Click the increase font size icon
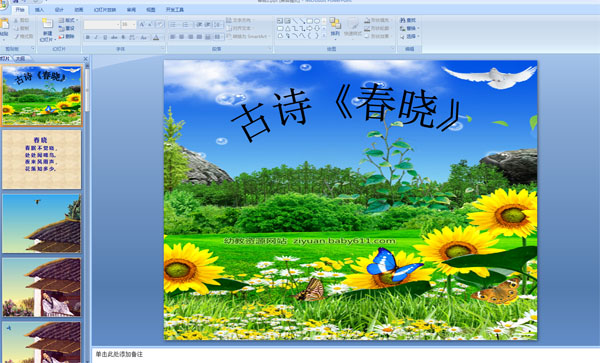Viewport: 600px width, 363px height. tap(142, 25)
